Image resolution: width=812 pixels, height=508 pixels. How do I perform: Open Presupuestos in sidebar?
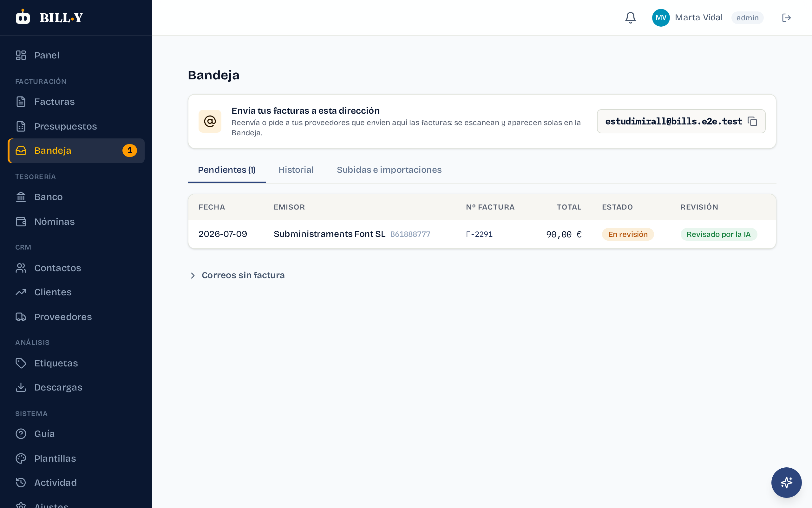(76, 126)
